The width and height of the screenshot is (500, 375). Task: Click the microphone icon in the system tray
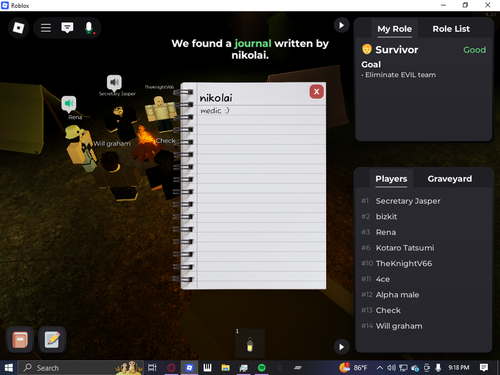point(438,368)
